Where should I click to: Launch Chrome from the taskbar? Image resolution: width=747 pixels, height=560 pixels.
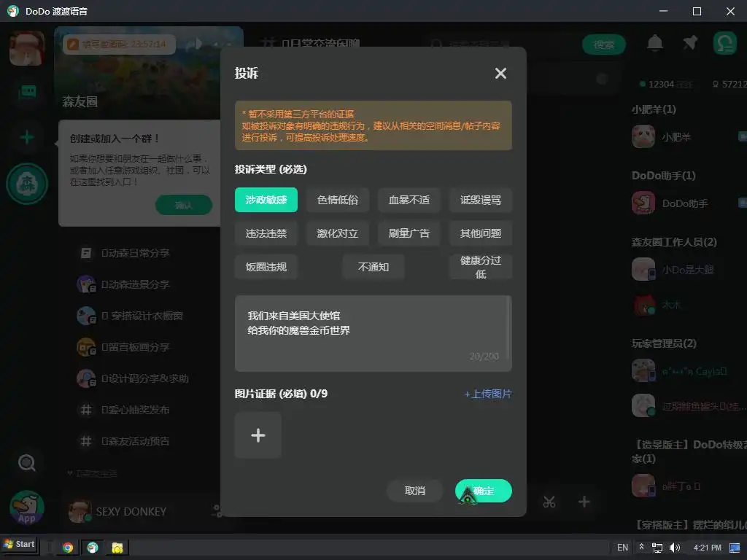pyautogui.click(x=68, y=548)
